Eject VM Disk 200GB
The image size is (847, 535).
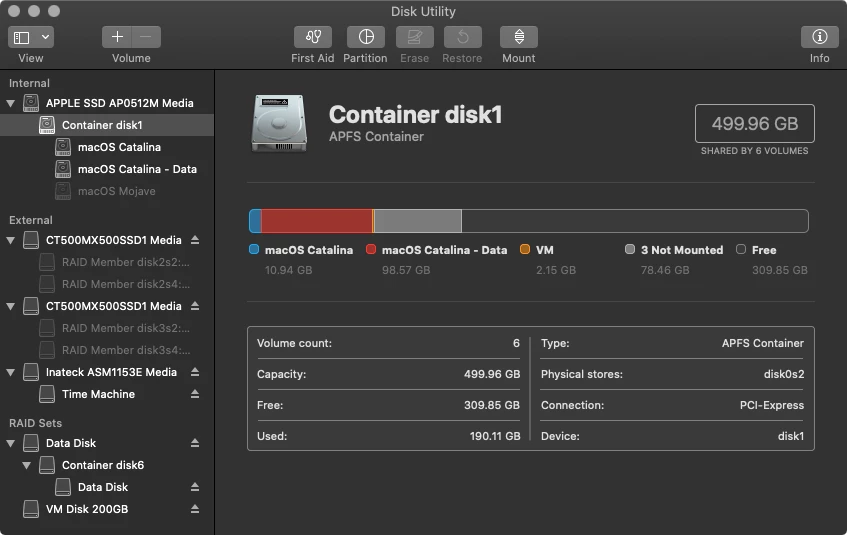[x=195, y=509]
